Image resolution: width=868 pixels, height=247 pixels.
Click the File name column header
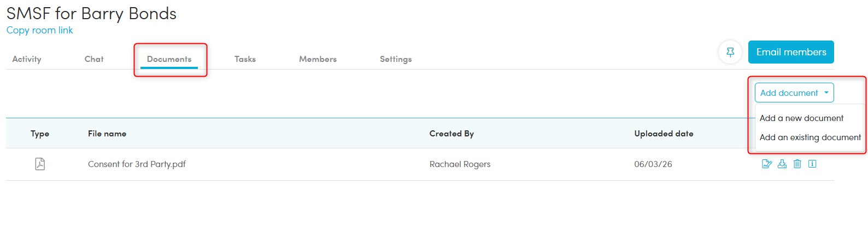coord(107,134)
